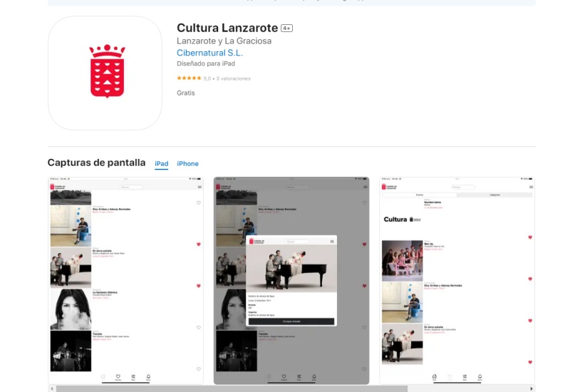Click the scroll left arrow of the screenshot gallery
The image size is (570, 392).
[x=51, y=388]
